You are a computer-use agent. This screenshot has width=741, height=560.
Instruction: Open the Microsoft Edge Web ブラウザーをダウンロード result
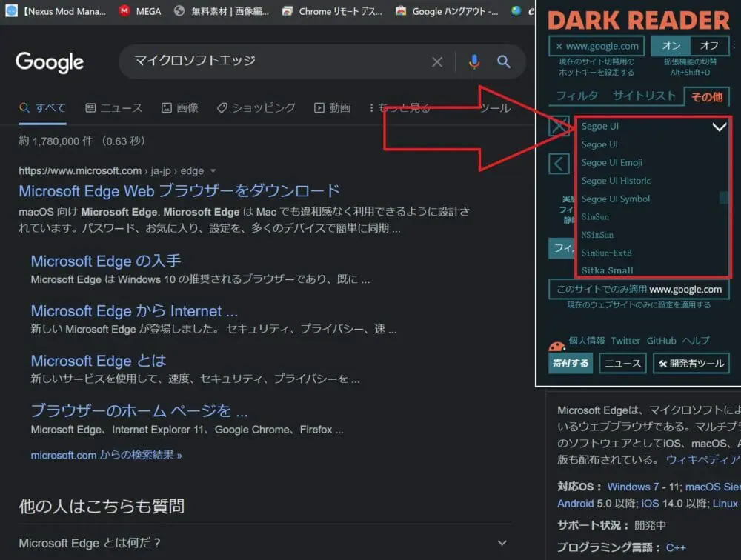pos(179,191)
